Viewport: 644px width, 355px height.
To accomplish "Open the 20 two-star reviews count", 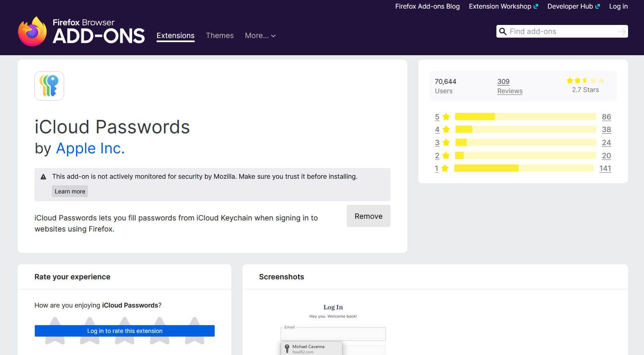I will 606,156.
